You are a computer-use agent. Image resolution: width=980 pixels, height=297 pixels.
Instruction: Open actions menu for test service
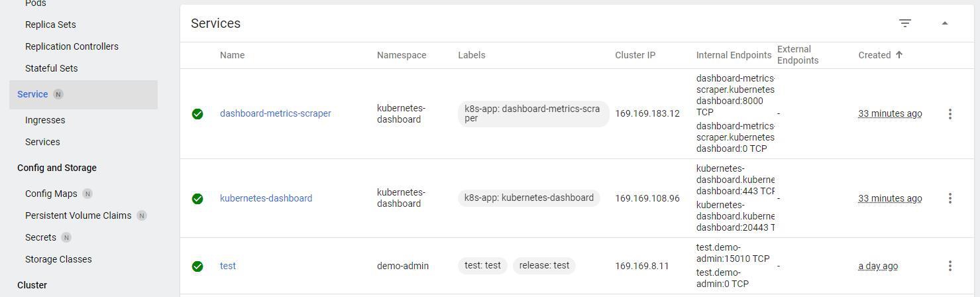(x=950, y=266)
